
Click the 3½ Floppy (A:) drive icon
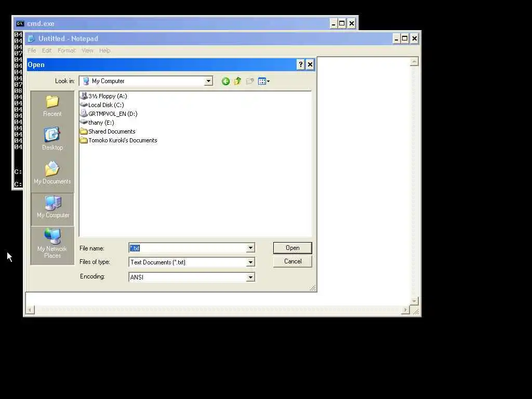click(84, 96)
